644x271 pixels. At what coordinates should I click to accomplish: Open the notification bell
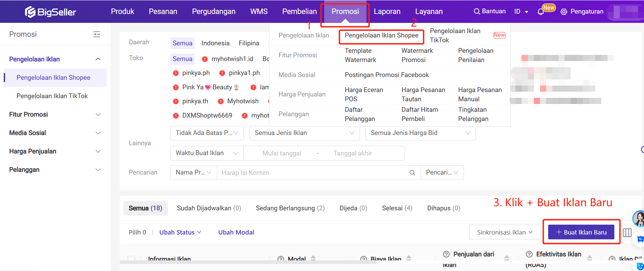click(541, 12)
